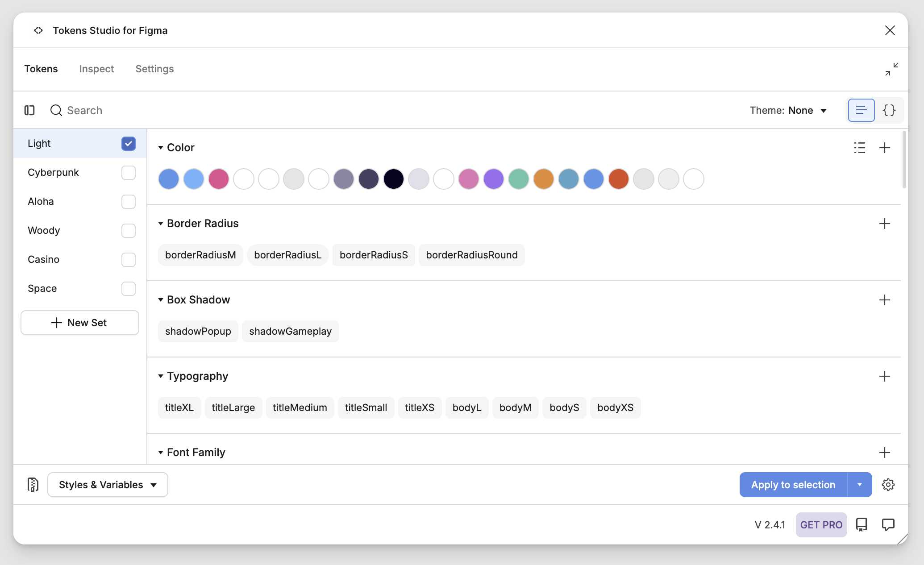The height and width of the screenshot is (565, 924).
Task: Collapse the Border Radius section
Action: pyautogui.click(x=161, y=224)
